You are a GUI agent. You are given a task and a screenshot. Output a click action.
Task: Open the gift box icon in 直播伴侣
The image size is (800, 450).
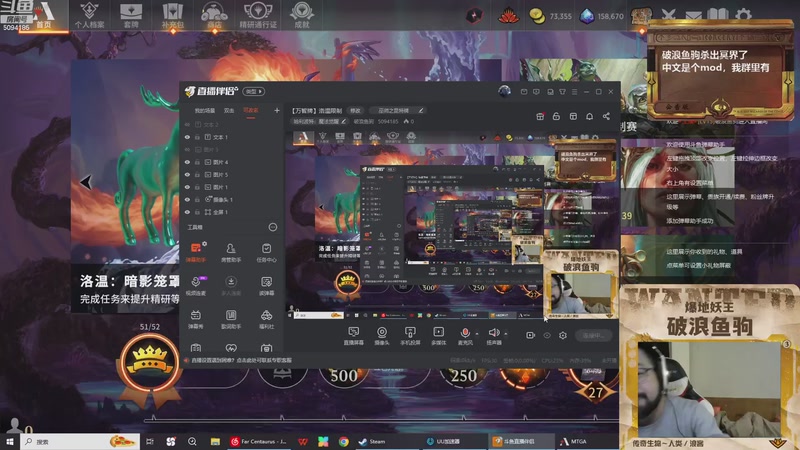540,116
